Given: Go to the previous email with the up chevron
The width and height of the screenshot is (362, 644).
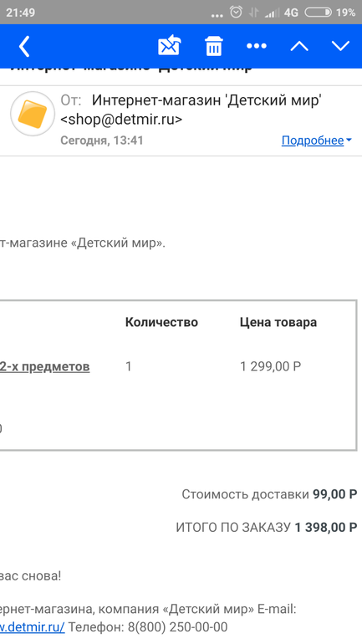Looking at the screenshot, I should click(x=299, y=46).
